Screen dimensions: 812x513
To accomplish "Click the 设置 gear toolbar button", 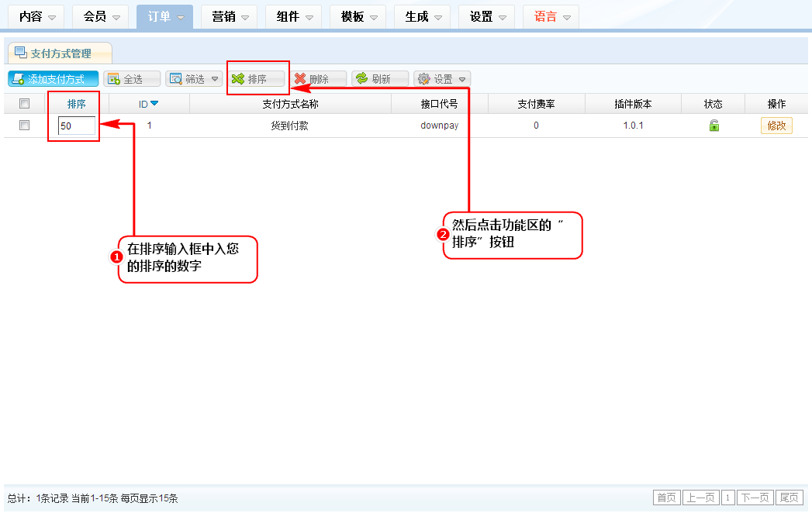I will (442, 79).
